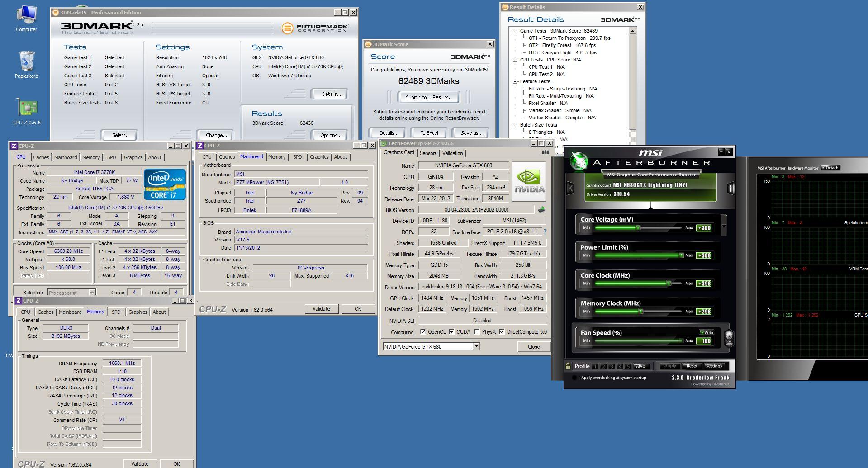This screenshot has height=468, width=868.
Task: Select Afterburner profile slot 3
Action: click(x=612, y=366)
